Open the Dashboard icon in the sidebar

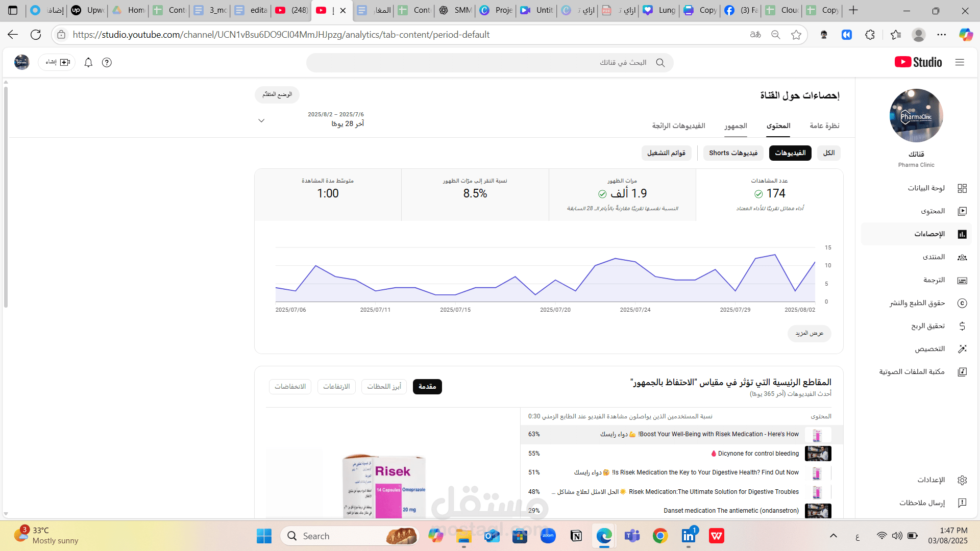(x=962, y=188)
